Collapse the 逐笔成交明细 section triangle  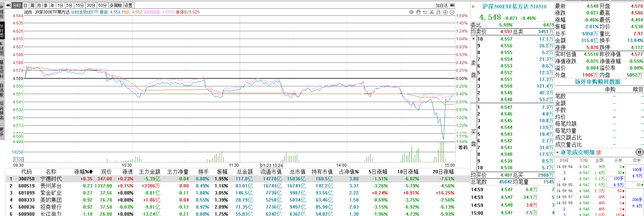click(557, 153)
